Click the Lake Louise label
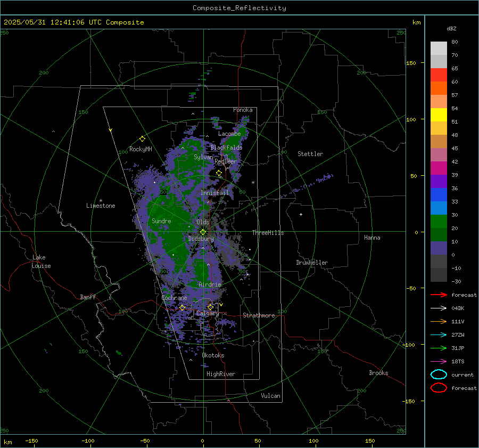 41,262
